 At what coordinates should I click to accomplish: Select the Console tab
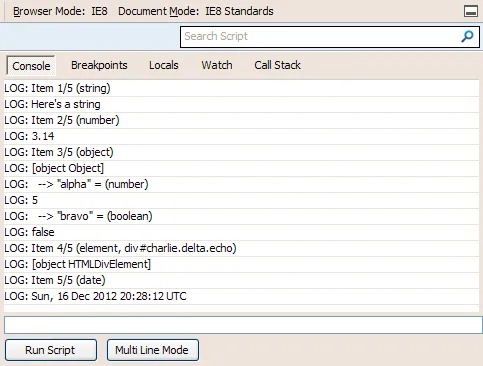coord(31,66)
